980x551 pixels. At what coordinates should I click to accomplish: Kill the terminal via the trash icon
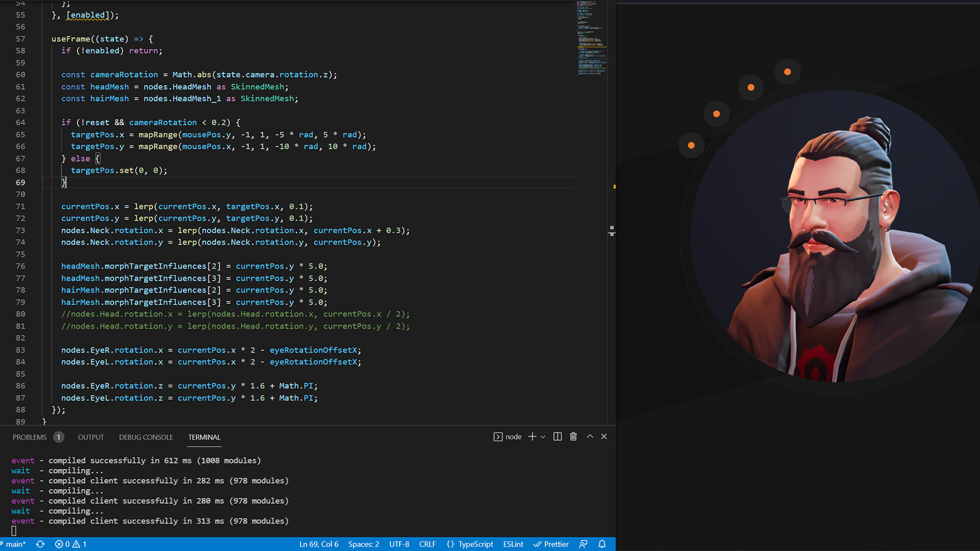(x=573, y=436)
